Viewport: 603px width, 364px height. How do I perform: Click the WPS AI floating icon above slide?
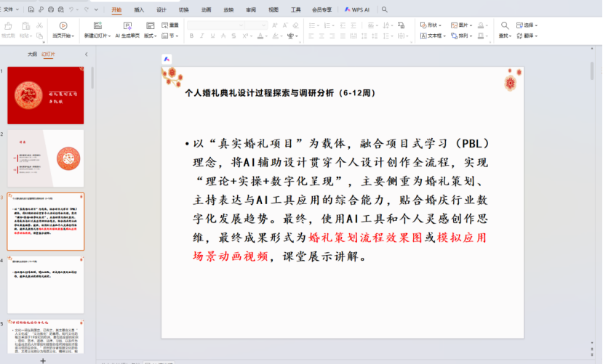click(x=167, y=59)
